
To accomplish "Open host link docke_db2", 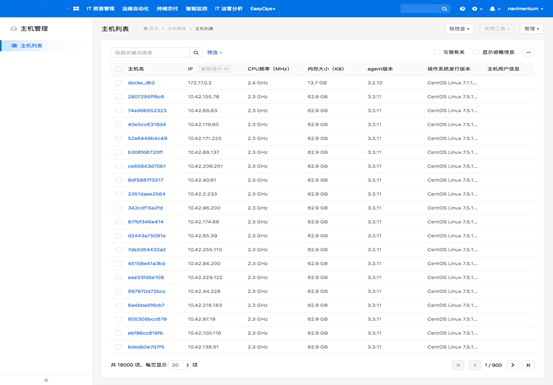I will tap(141, 83).
